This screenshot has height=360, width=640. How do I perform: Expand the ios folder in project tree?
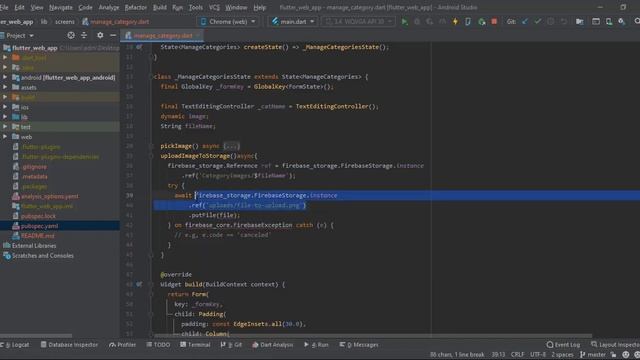click(x=5, y=107)
